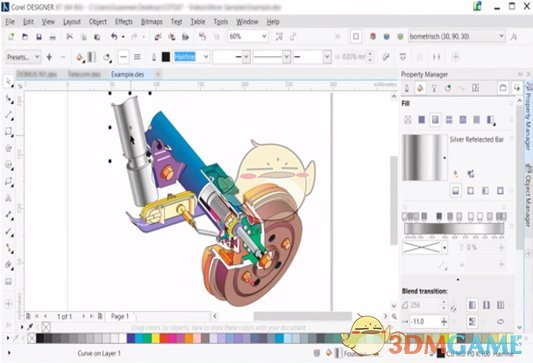Open the Transparency glass tab in Property Manager
This screenshot has width=533, height=363.
(x=434, y=88)
